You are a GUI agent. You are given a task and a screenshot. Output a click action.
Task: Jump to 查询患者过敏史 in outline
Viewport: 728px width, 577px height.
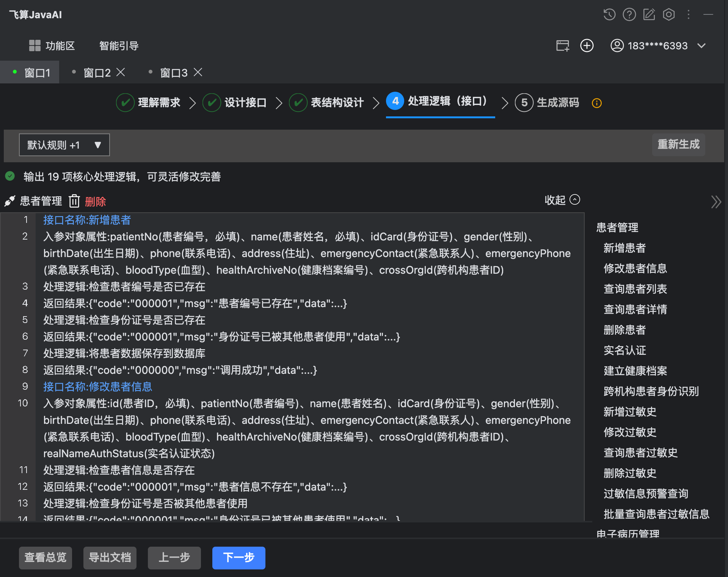coord(641,453)
